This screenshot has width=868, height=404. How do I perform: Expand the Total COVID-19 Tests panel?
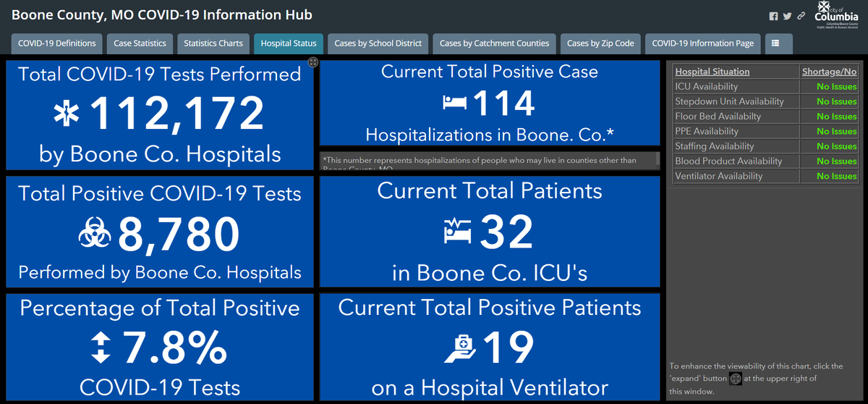(x=312, y=62)
